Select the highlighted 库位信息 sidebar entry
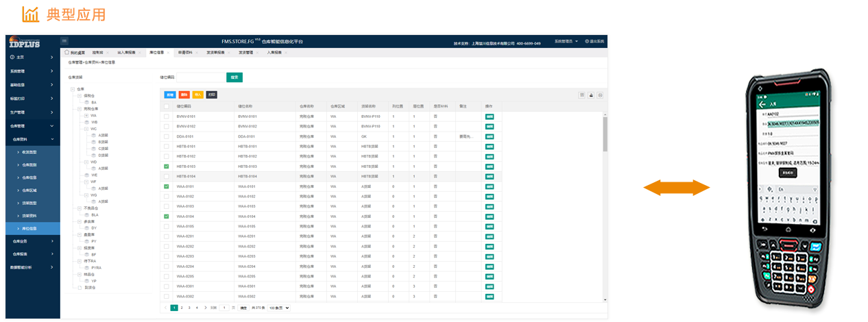This screenshot has width=868, height=322. click(x=32, y=228)
